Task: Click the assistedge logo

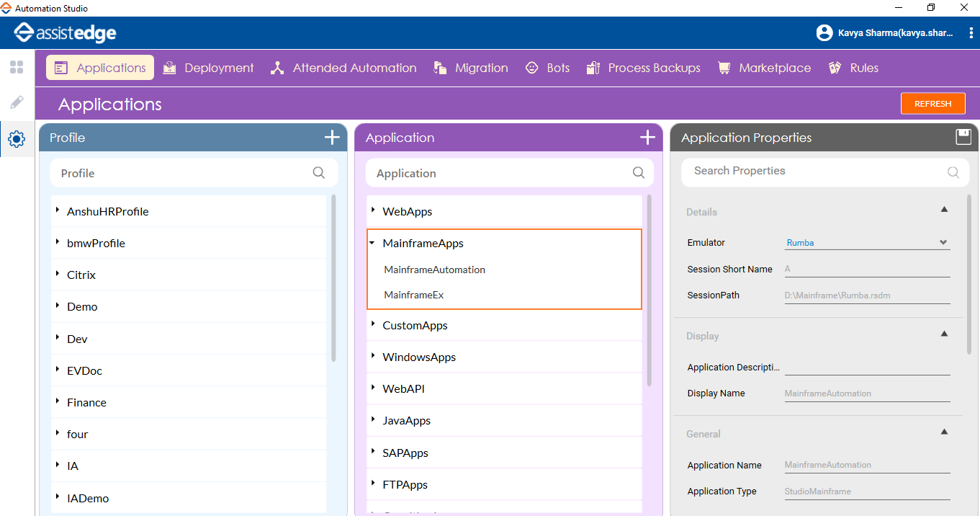Action: (x=65, y=32)
